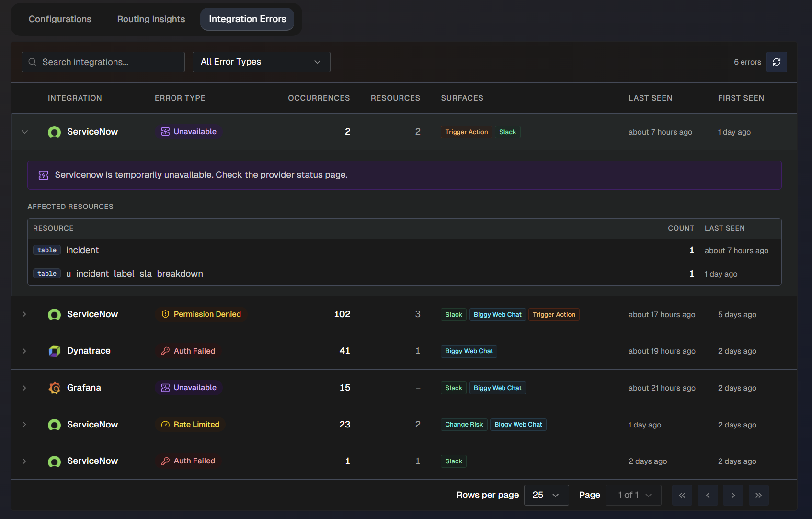
Task: Click the 102 occurrences value
Action: point(342,314)
